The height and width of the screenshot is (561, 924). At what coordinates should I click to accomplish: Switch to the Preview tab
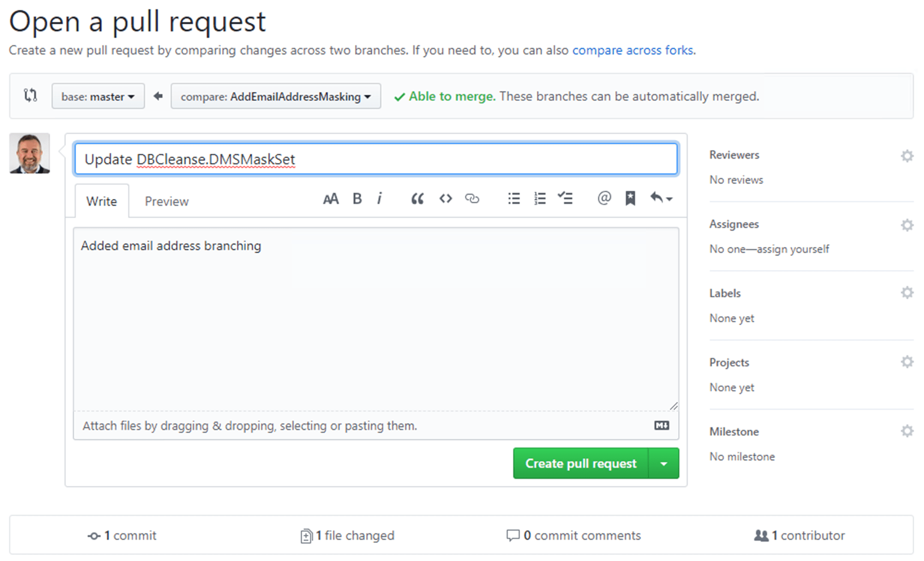pos(167,201)
